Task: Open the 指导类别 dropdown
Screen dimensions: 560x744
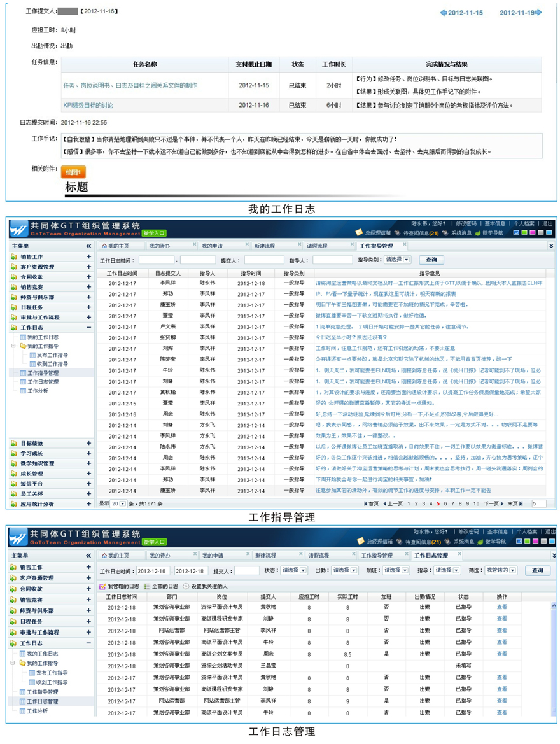Action: (x=398, y=260)
